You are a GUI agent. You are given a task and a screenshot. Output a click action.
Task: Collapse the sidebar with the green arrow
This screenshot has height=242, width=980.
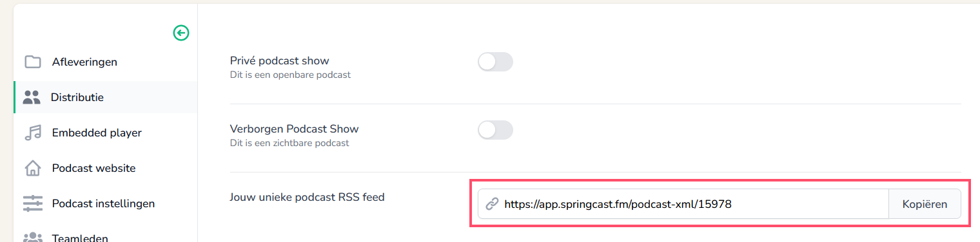pyautogui.click(x=181, y=33)
